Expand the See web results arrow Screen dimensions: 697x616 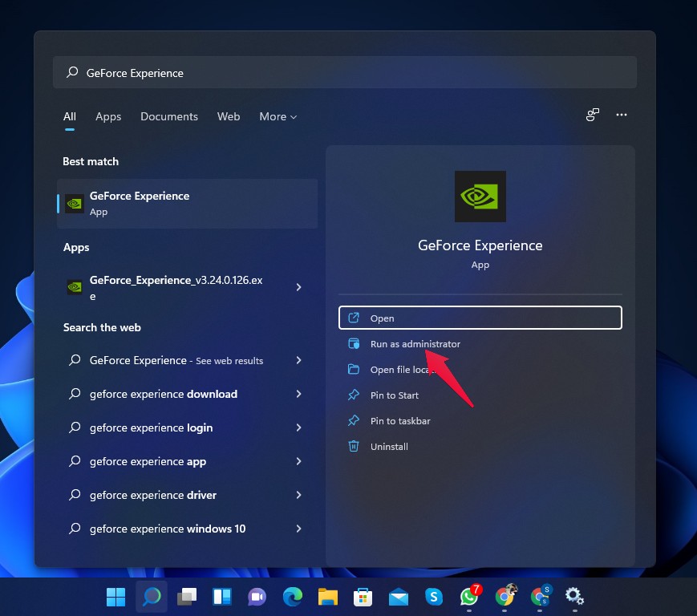click(x=298, y=360)
